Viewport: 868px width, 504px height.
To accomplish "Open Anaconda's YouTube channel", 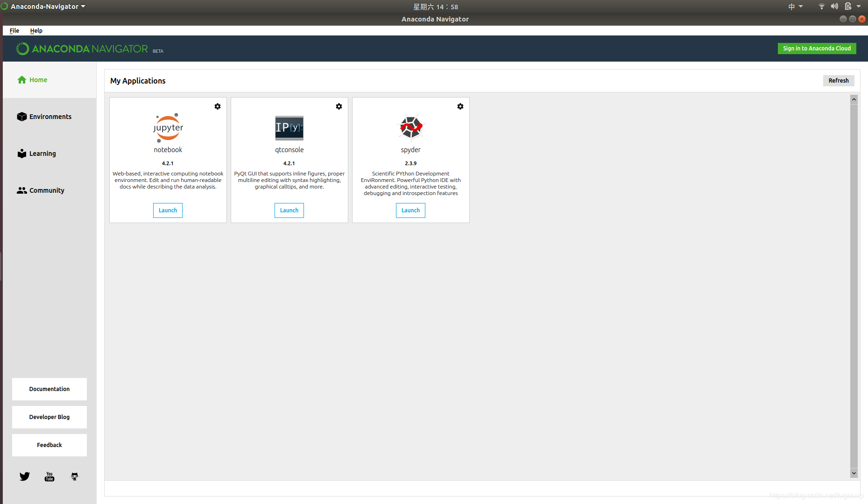I will pos(49,476).
